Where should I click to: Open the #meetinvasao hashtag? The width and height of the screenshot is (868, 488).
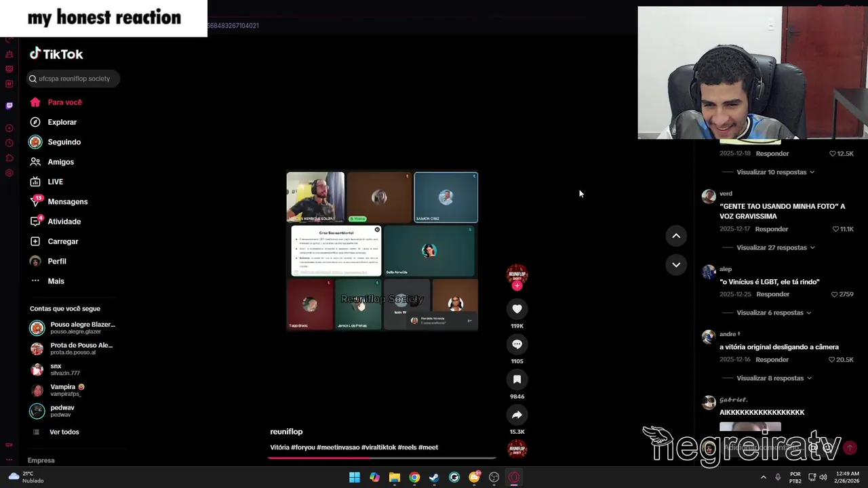[x=338, y=447]
